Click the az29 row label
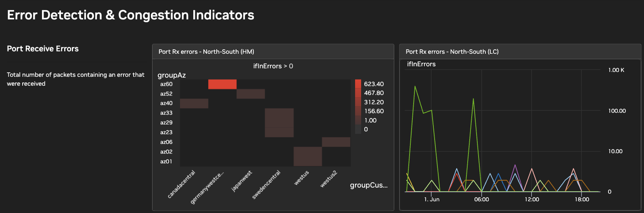 click(166, 123)
